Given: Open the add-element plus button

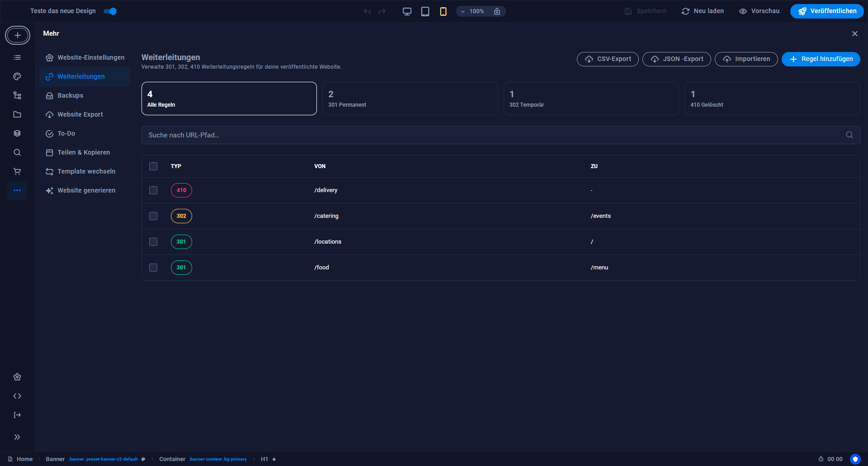Looking at the screenshot, I should [x=18, y=35].
